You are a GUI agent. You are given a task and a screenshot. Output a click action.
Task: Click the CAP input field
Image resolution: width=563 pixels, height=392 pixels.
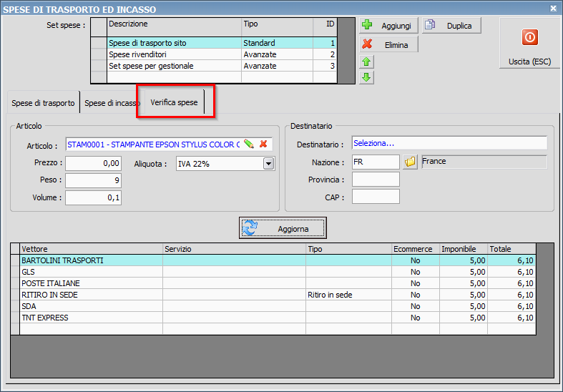(376, 197)
